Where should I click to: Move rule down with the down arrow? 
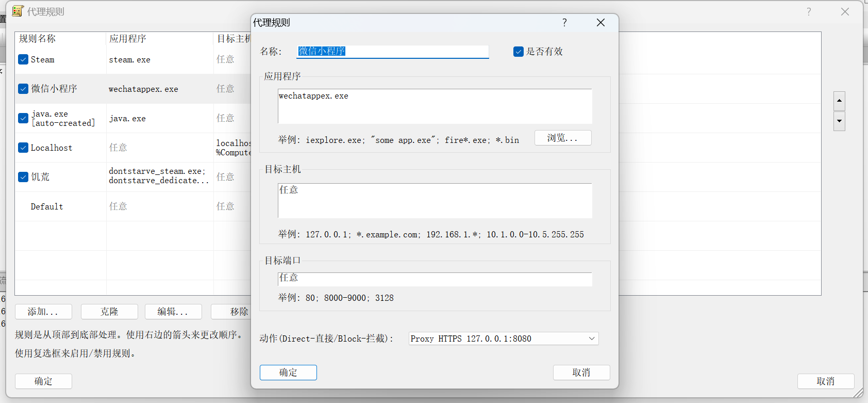839,121
